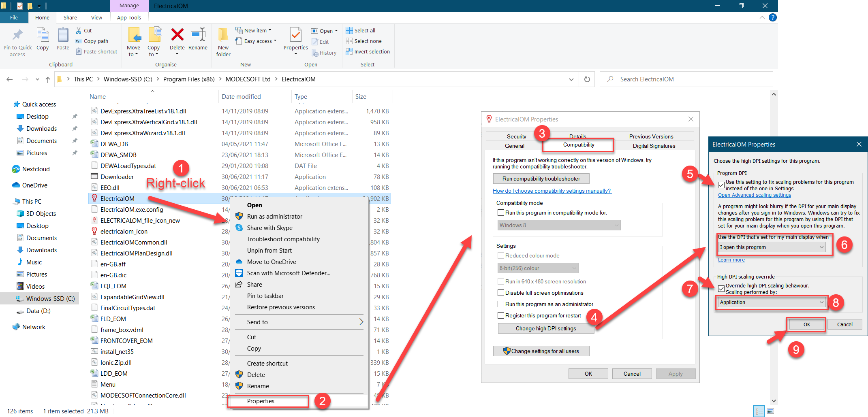This screenshot has width=868, height=417.
Task: Toggle Use this setting to fix scaling checkbox
Action: (721, 185)
